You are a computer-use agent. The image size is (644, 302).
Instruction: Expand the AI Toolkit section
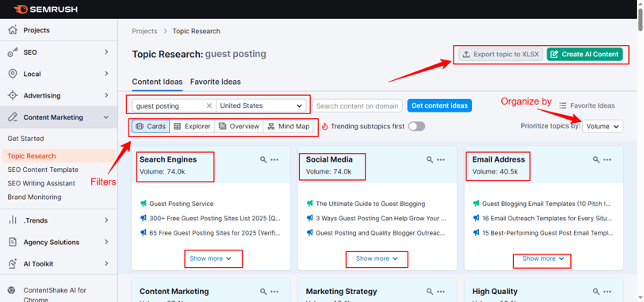106,263
